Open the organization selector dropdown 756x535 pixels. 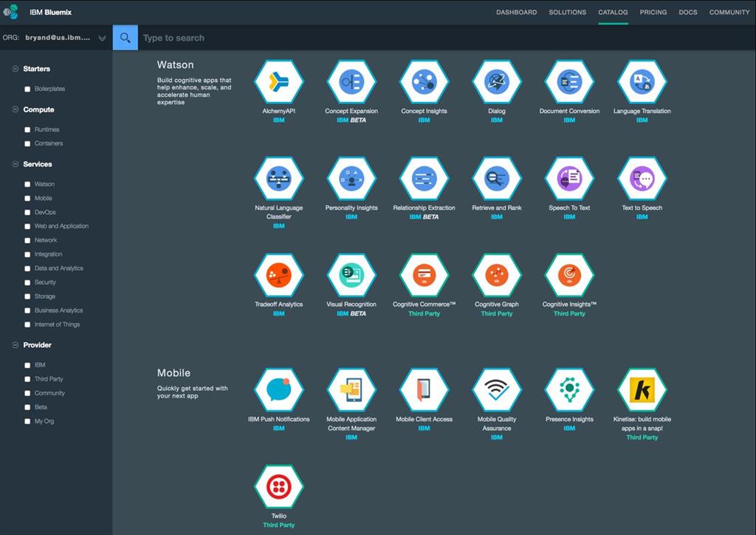point(102,38)
